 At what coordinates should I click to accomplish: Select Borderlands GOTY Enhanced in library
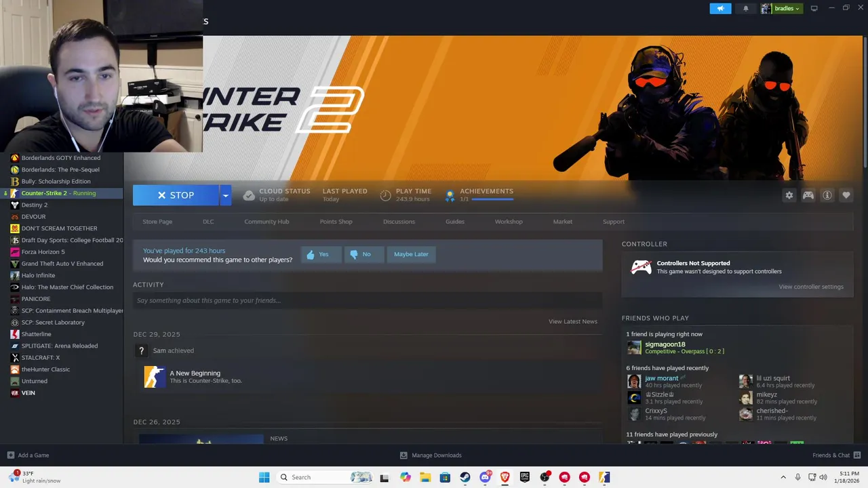click(61, 158)
